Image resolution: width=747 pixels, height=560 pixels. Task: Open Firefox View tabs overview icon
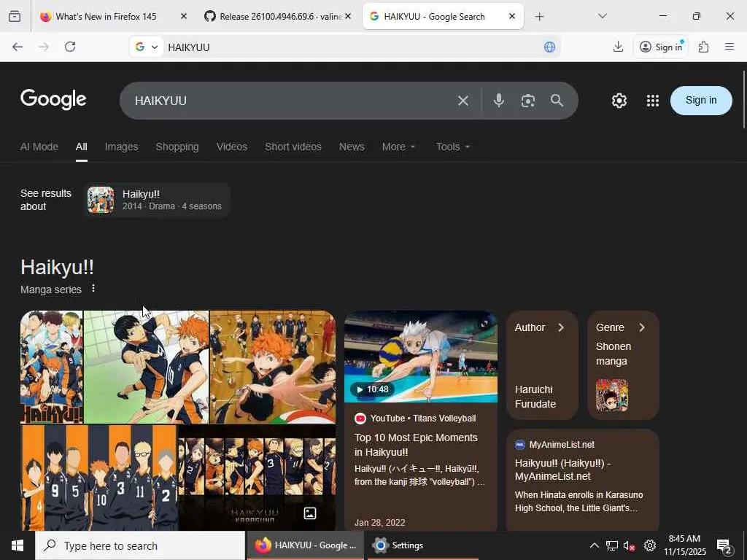(x=15, y=16)
